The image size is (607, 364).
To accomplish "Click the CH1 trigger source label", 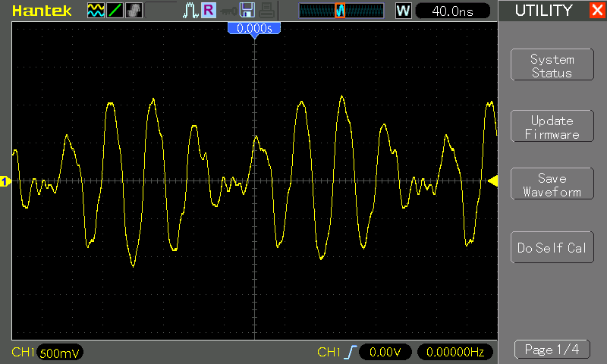I will [x=329, y=352].
